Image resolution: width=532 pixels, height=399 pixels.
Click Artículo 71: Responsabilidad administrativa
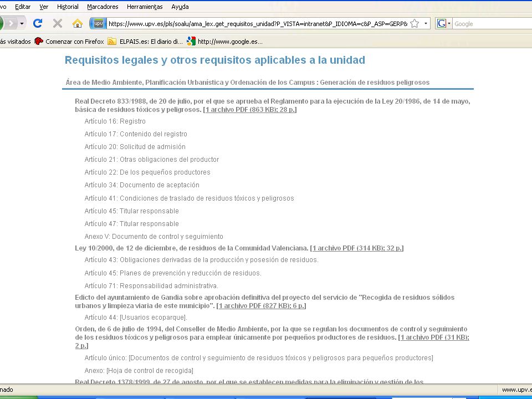(151, 286)
